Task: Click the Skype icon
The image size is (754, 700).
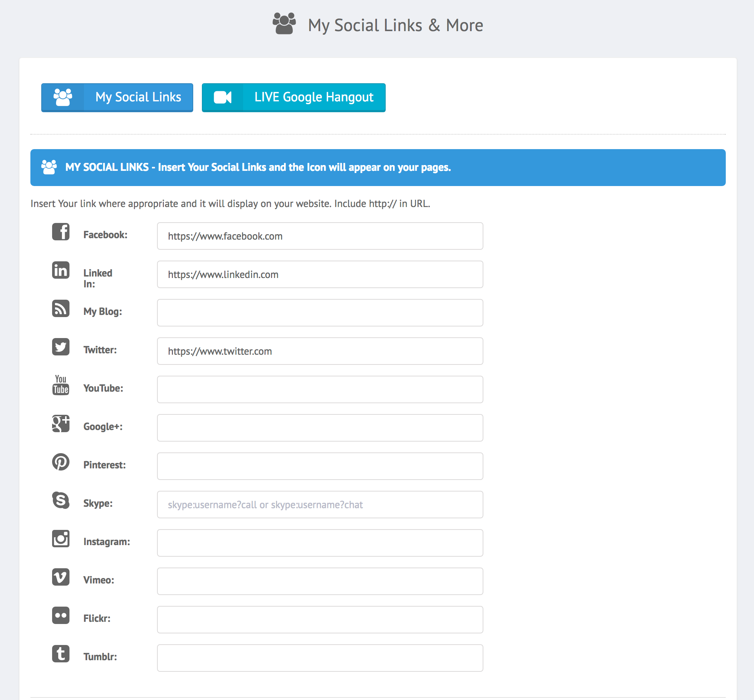Action: 60,500
